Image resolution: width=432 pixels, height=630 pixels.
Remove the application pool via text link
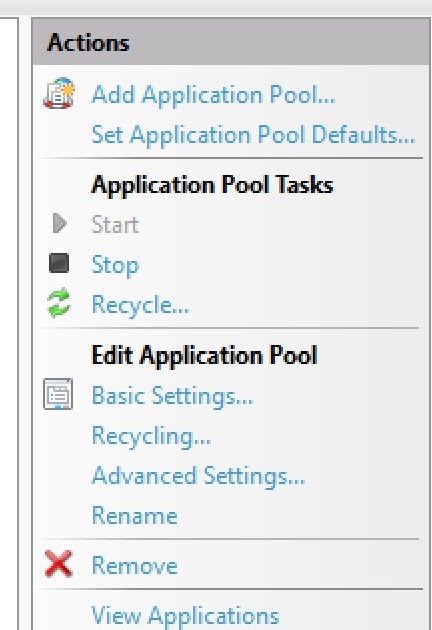134,565
